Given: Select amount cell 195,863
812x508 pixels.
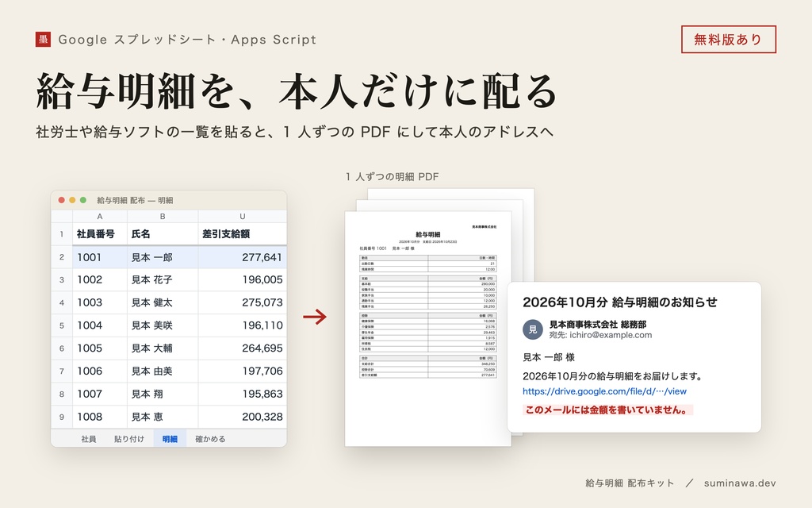Looking at the screenshot, I should point(243,394).
